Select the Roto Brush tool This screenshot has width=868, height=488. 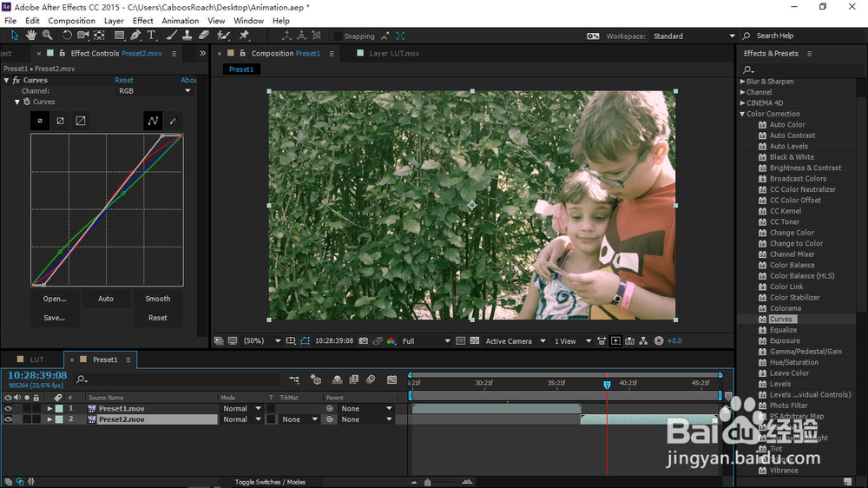[x=223, y=36]
